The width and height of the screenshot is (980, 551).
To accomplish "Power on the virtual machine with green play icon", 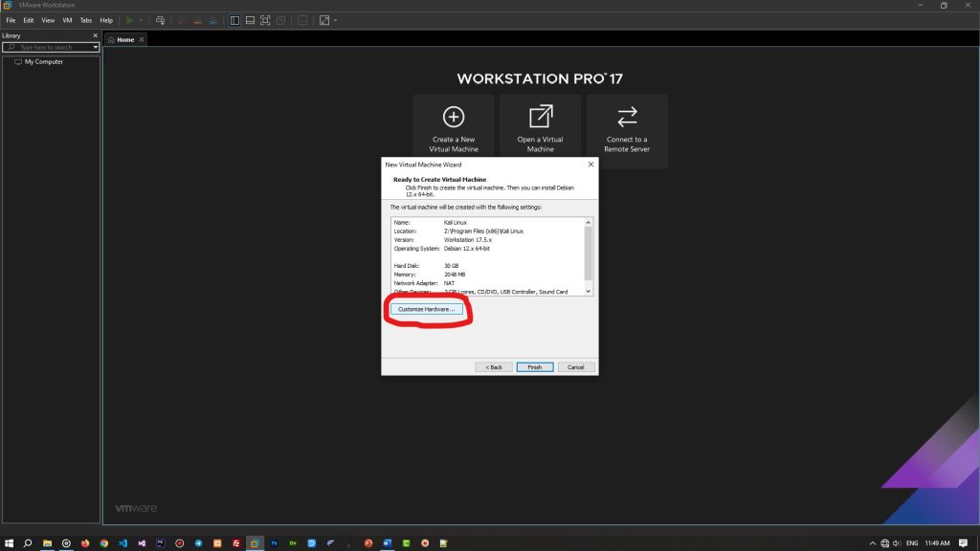I will [130, 20].
